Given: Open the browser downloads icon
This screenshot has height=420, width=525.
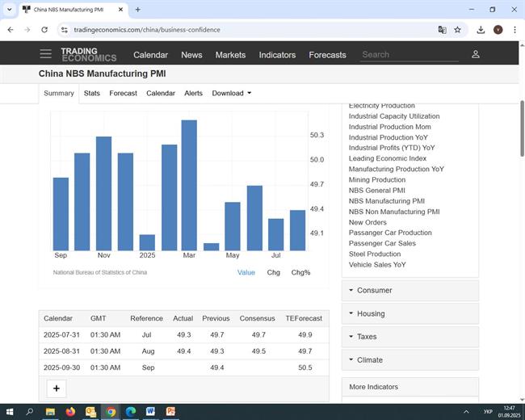Looking at the screenshot, I should tap(481, 30).
